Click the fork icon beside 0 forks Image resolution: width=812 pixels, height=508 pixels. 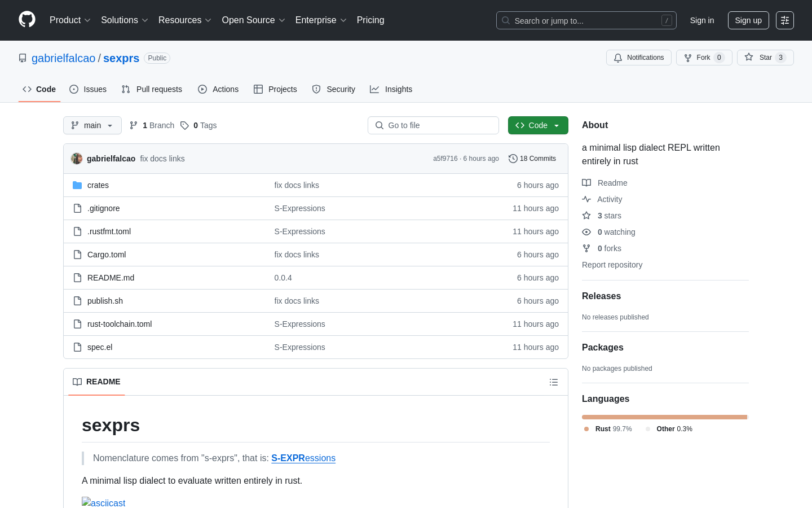tap(586, 248)
